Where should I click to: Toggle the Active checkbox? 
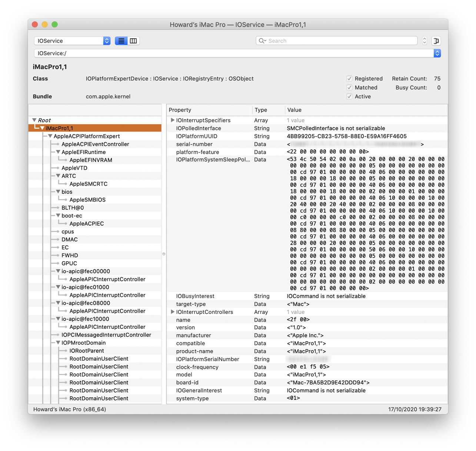click(x=349, y=96)
